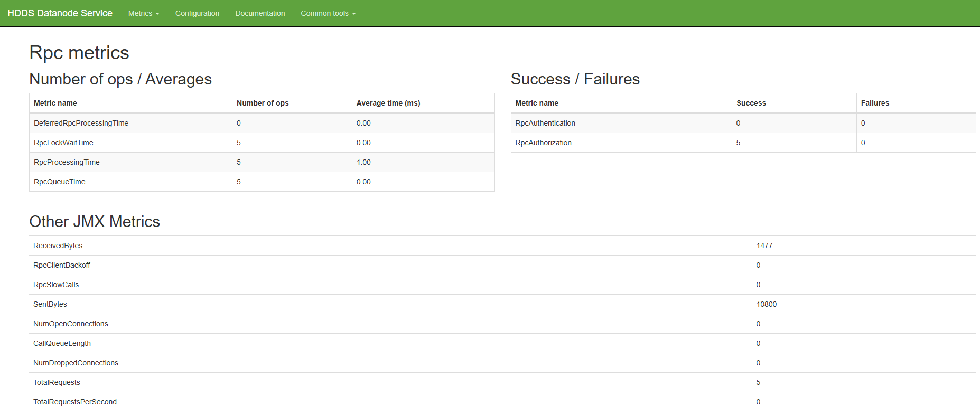
Task: Click the HDDS Datanode Service brand link
Action: coord(60,13)
